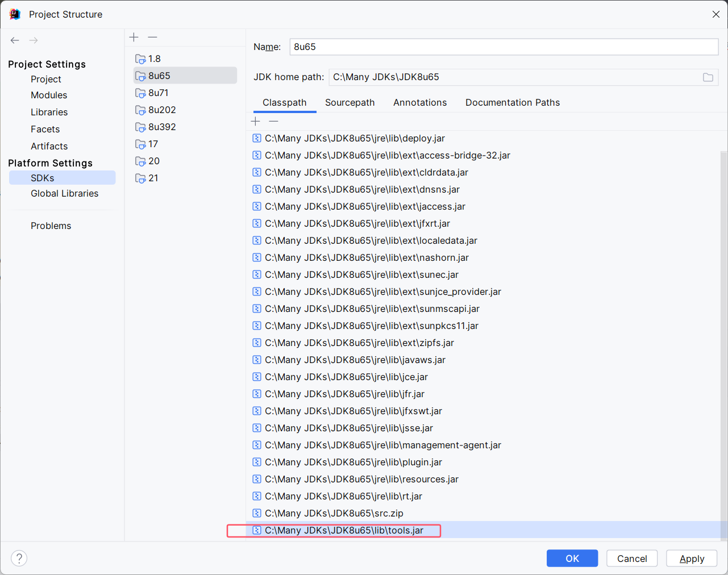Confirm with the OK button
This screenshot has height=575, width=728.
(x=572, y=559)
